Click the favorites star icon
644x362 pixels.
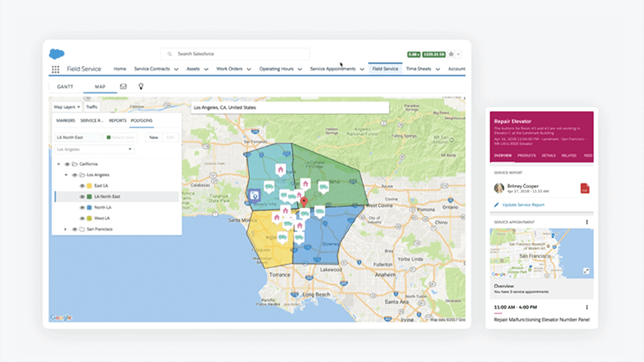[x=451, y=54]
